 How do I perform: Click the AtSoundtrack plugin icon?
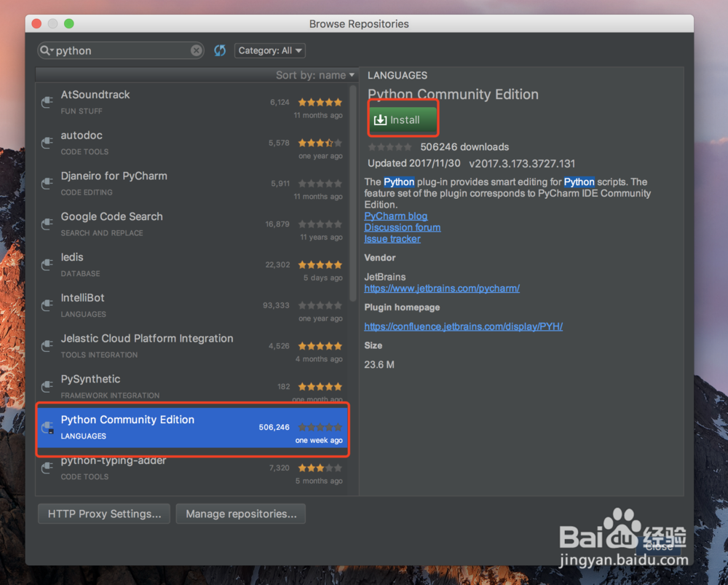[x=47, y=102]
